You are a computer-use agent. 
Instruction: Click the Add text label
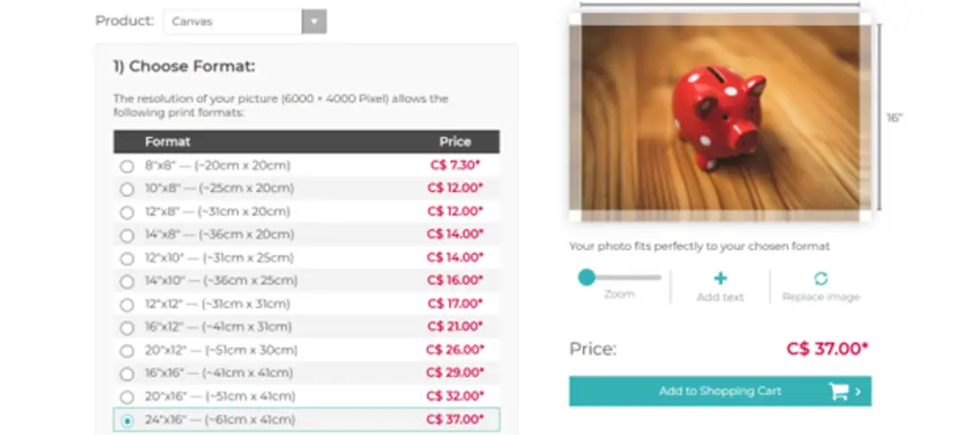click(720, 297)
